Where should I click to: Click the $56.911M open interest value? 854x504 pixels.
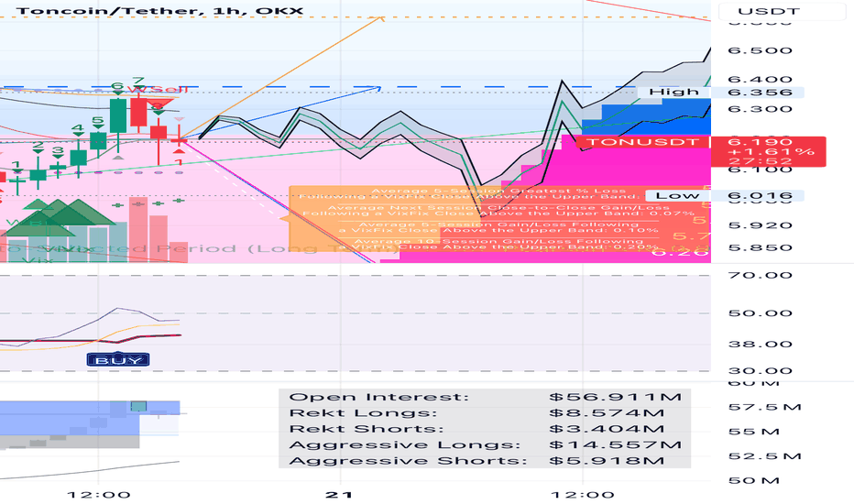616,397
